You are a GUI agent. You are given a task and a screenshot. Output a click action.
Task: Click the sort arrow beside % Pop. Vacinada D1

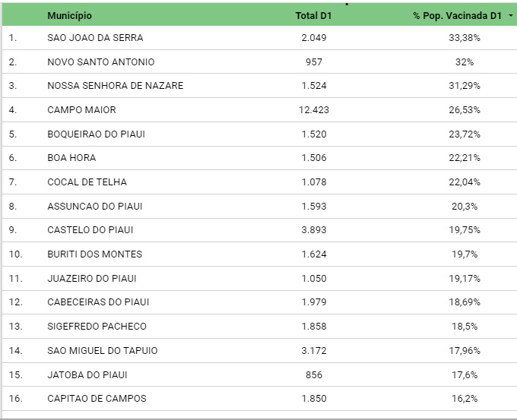point(510,15)
